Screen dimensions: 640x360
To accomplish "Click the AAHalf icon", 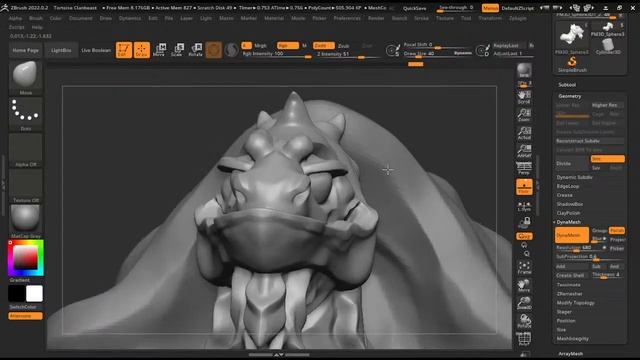I will [524, 150].
